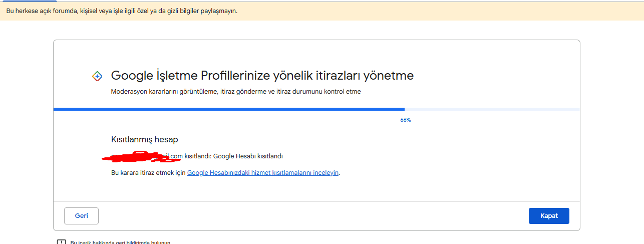Click the 66% progress label
This screenshot has width=644, height=244.
(x=406, y=120)
